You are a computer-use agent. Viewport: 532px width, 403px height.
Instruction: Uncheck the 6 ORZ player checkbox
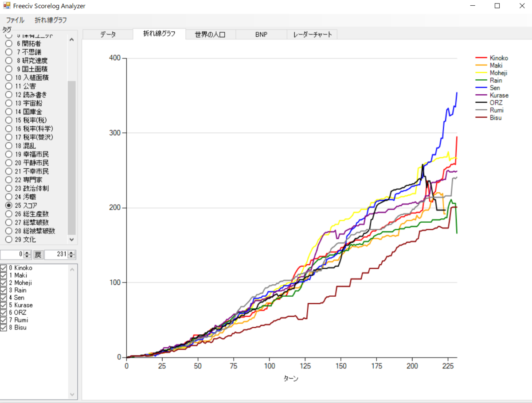point(4,313)
